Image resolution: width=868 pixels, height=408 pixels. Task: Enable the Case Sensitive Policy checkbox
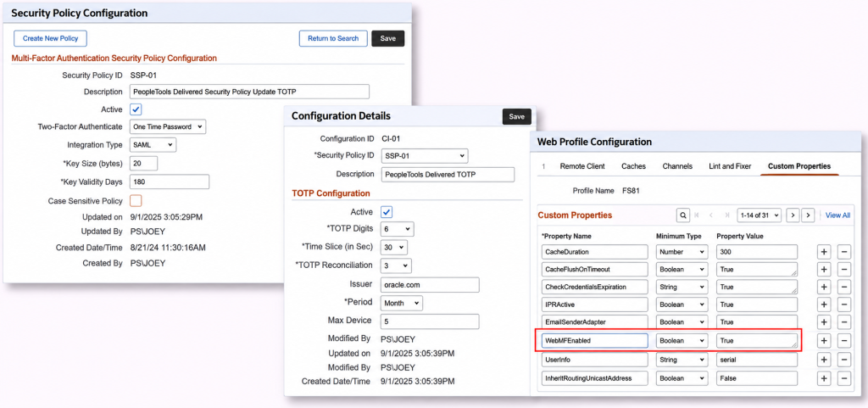[136, 200]
